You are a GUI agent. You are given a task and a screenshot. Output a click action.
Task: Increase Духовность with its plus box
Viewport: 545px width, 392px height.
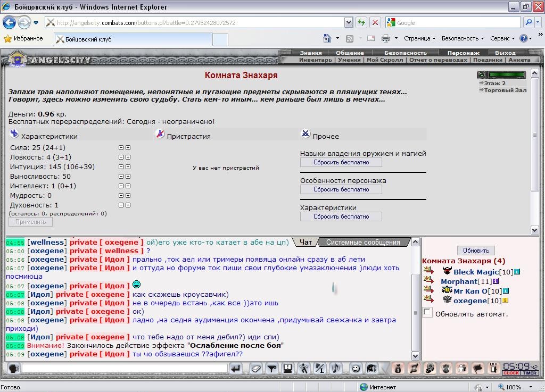click(x=128, y=205)
